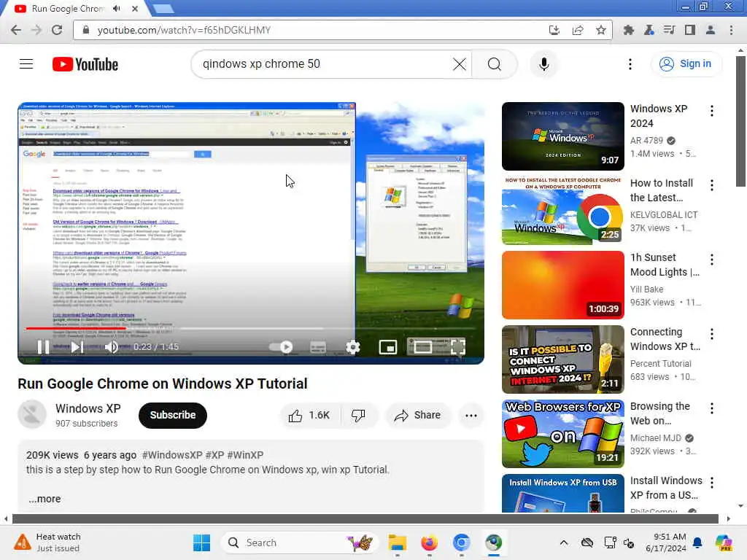Install or download page icon in address bar
The height and width of the screenshot is (560, 747).
(554, 30)
